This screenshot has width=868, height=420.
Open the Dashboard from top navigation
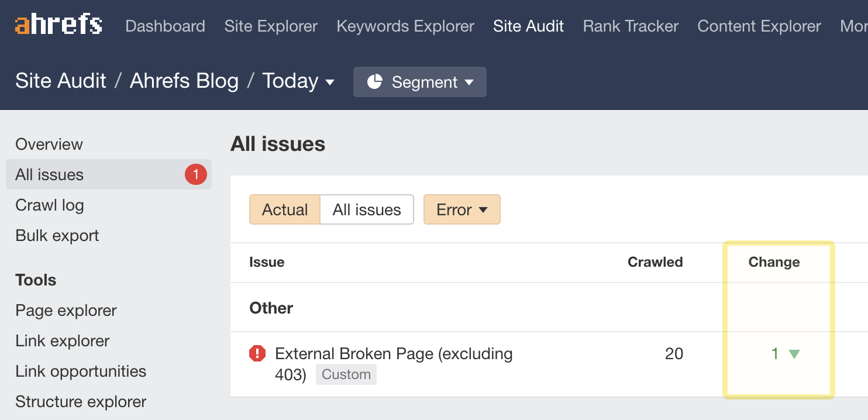click(165, 26)
